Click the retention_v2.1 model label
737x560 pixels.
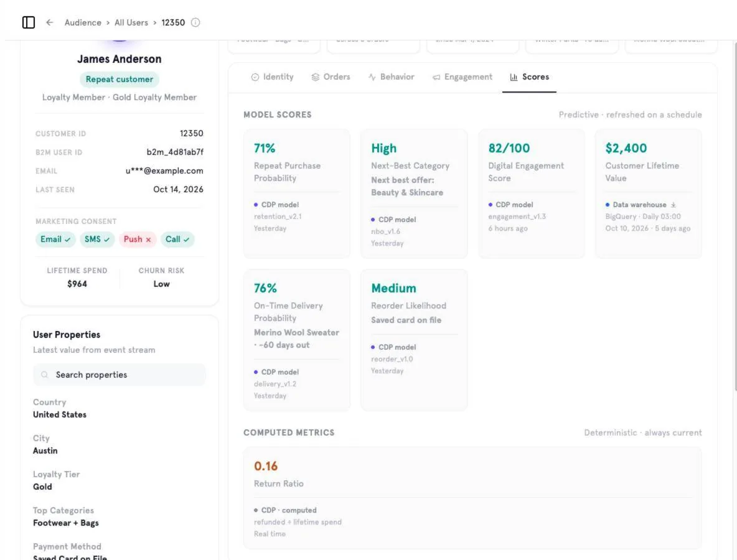pos(278,217)
